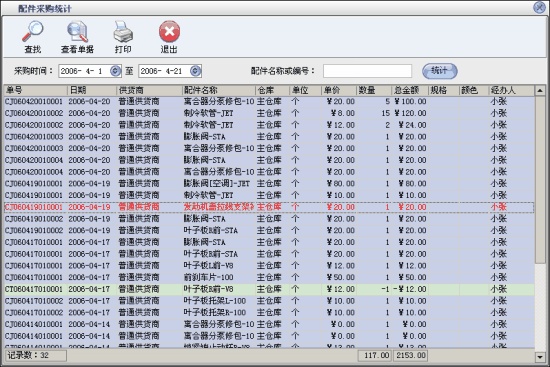Click the 查找 magnifier icon
Image resolution: width=550 pixels, height=367 pixels.
[33, 32]
